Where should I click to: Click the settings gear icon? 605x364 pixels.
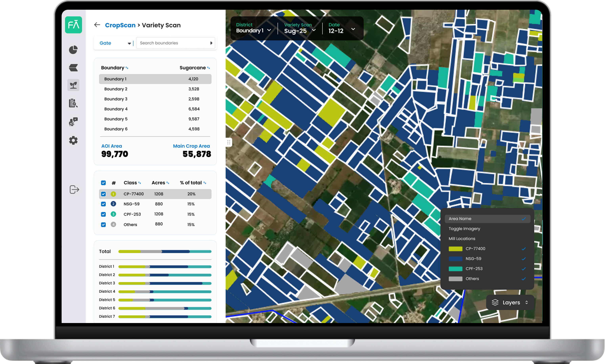[x=73, y=140]
